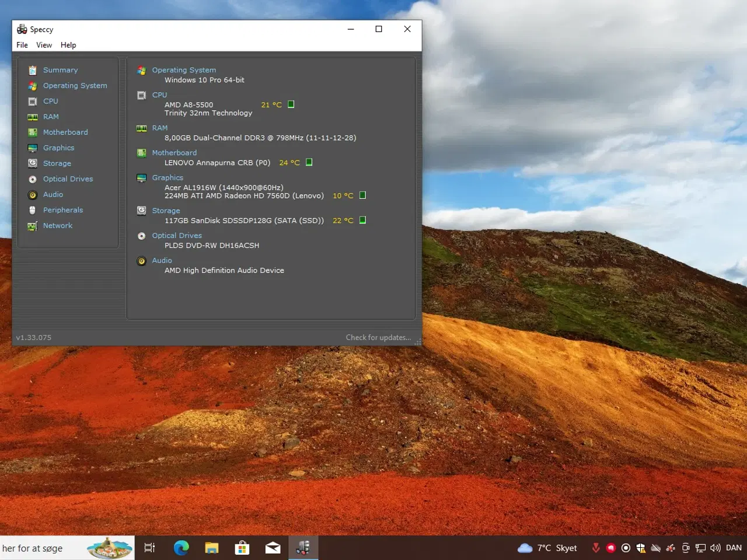Click the Speccy taskbar button
This screenshot has height=560, width=747.
click(303, 548)
